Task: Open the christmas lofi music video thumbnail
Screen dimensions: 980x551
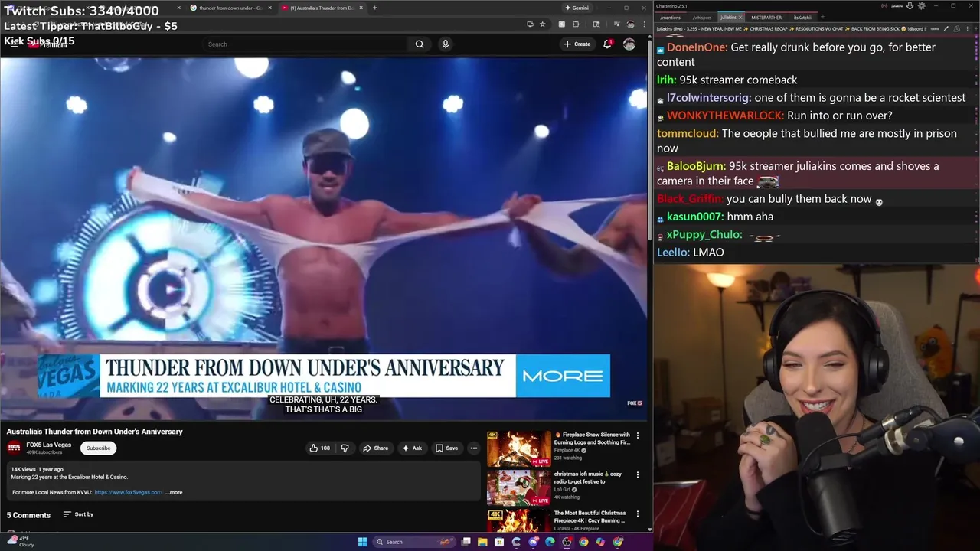Action: click(x=518, y=487)
